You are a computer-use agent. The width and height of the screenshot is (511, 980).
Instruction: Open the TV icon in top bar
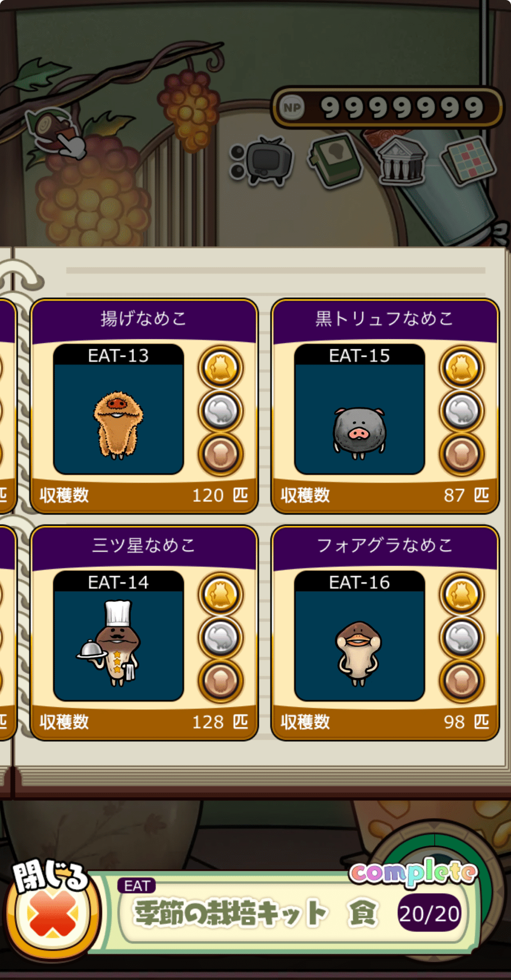tap(262, 161)
